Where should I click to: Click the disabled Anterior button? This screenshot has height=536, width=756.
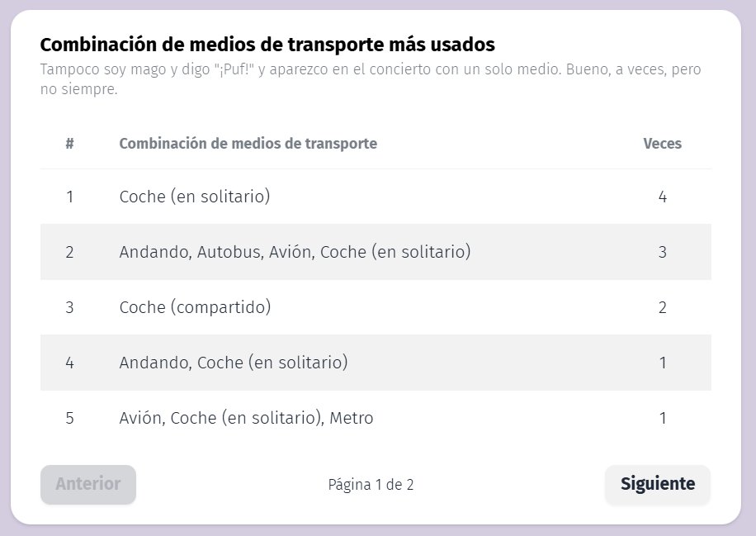point(88,485)
